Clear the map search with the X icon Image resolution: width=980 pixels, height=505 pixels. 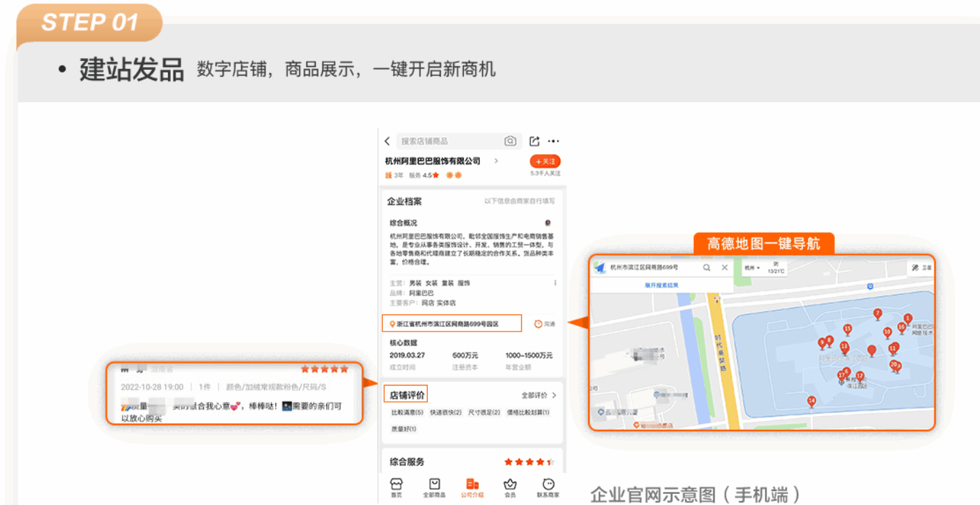tap(724, 267)
